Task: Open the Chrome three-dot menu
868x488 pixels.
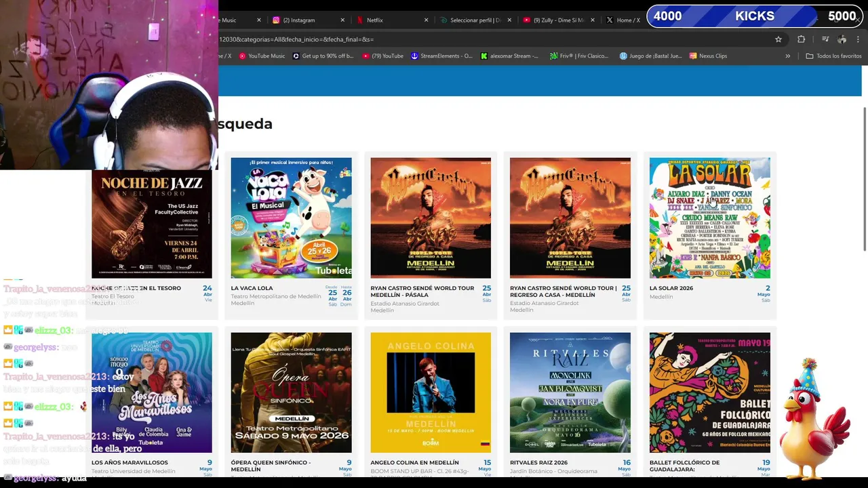Action: coord(858,39)
